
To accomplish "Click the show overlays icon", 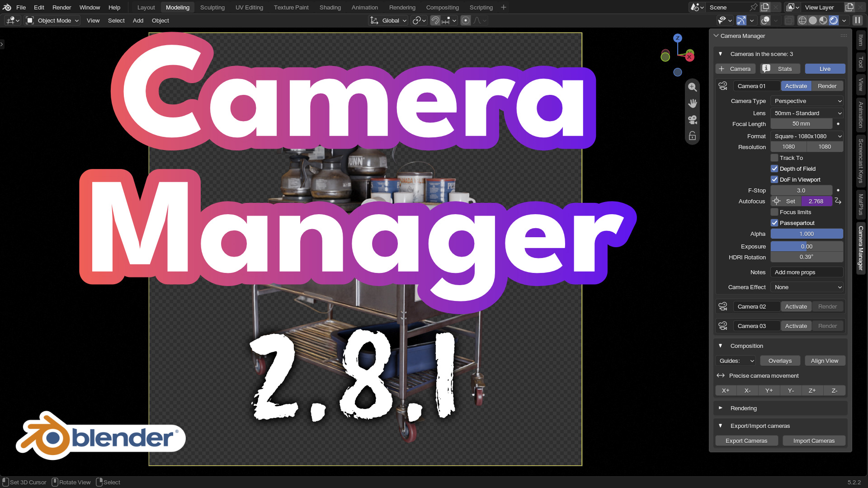I will coord(765,20).
